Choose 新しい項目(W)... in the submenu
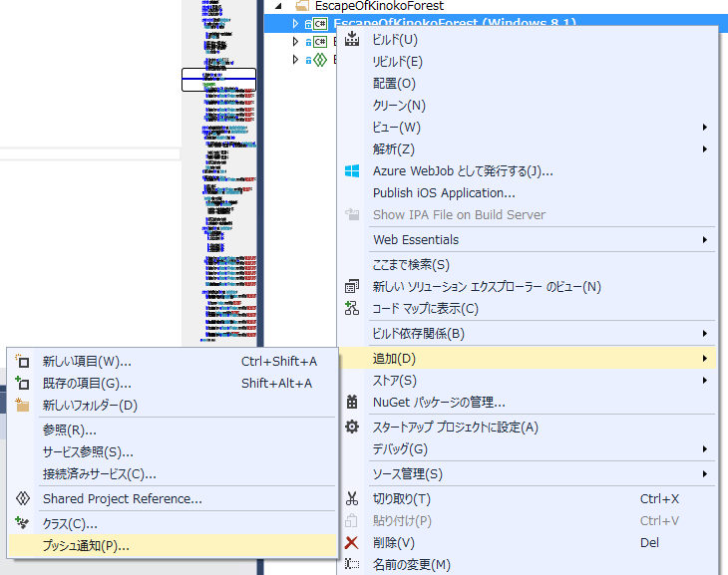The height and width of the screenshot is (575, 728). point(173,361)
